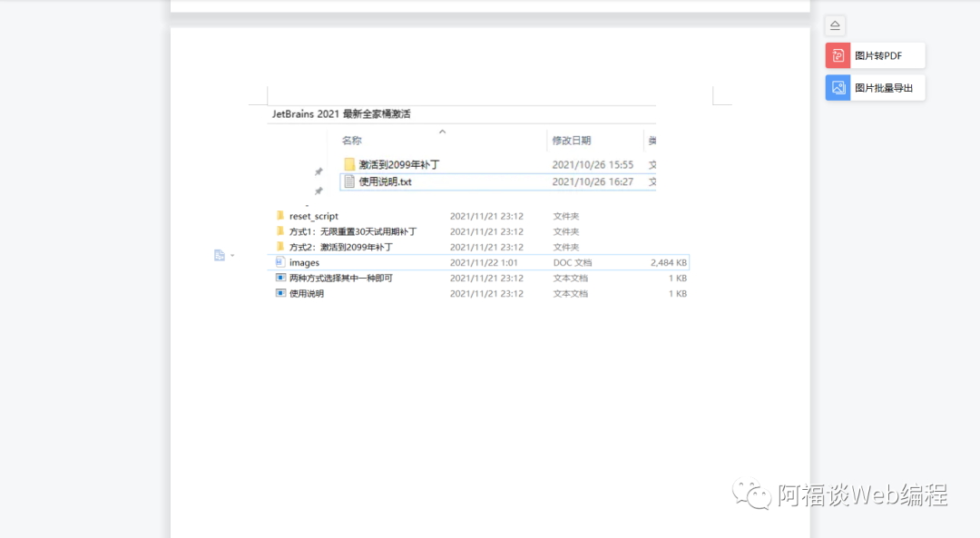Click the 名称 column header
The height and width of the screenshot is (538, 980).
point(351,141)
